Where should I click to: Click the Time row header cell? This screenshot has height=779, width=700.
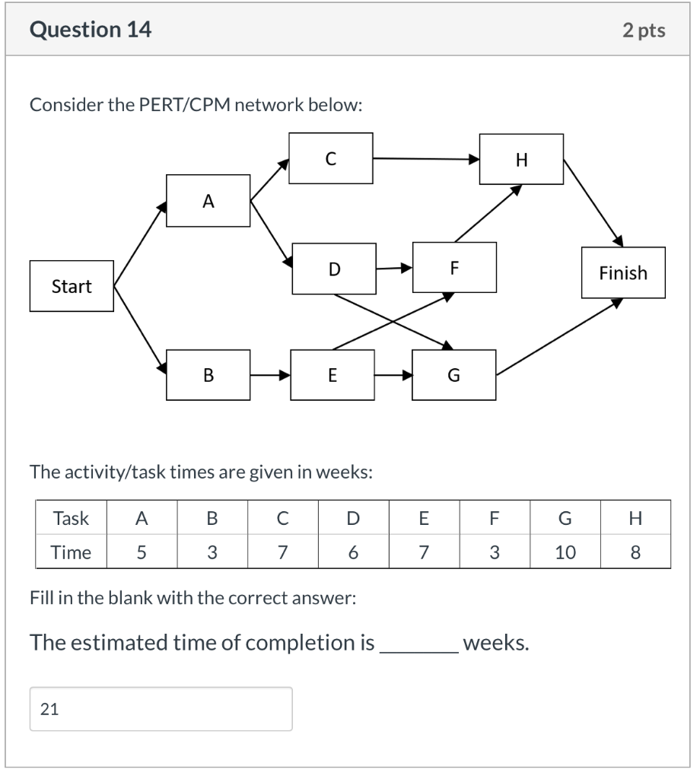point(70,552)
